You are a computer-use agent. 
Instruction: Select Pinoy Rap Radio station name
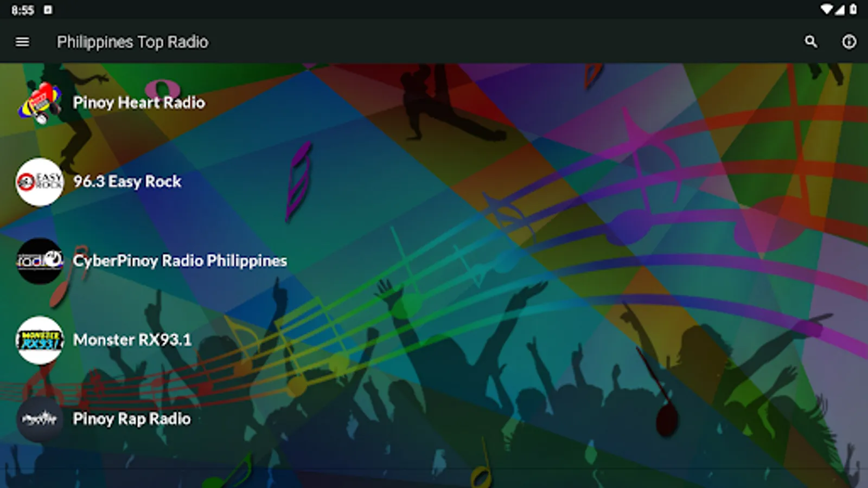point(132,419)
